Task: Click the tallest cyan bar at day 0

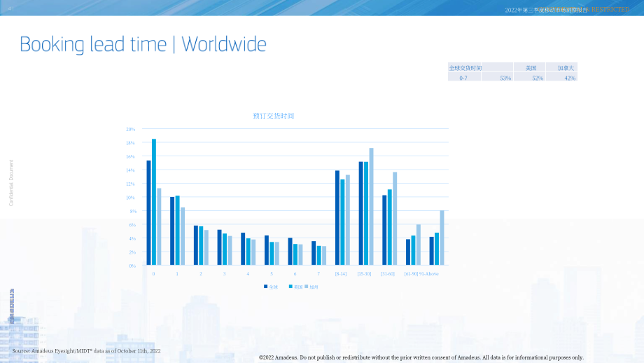Action: coord(154,202)
